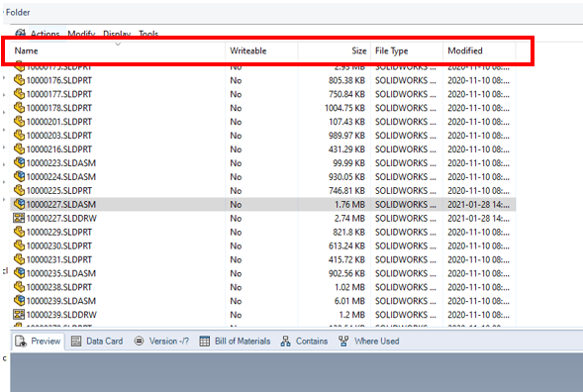Click the part icon of 10000176.SLDPRT
Screen dimensions: 583x392
point(19,80)
